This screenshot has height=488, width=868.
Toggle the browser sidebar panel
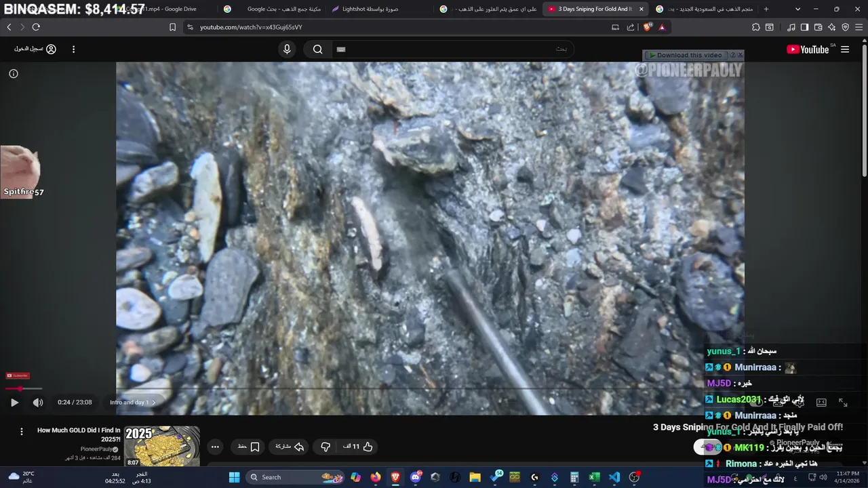[804, 27]
